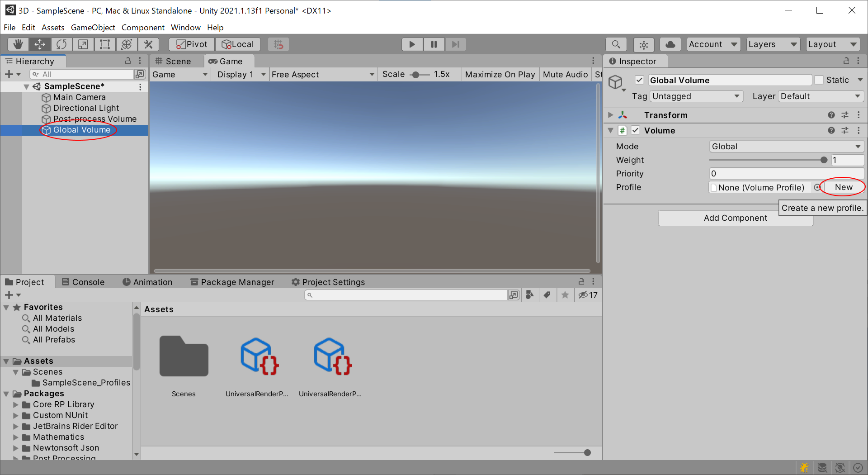
Task: Open the Scenes folder thumbnail
Action: [x=184, y=356]
